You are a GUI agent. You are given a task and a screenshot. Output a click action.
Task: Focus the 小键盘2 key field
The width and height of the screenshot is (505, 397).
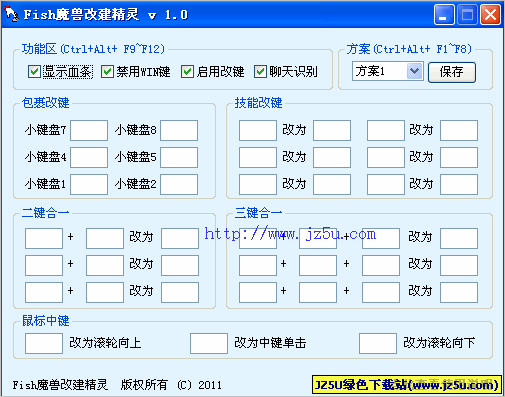pyautogui.click(x=179, y=184)
